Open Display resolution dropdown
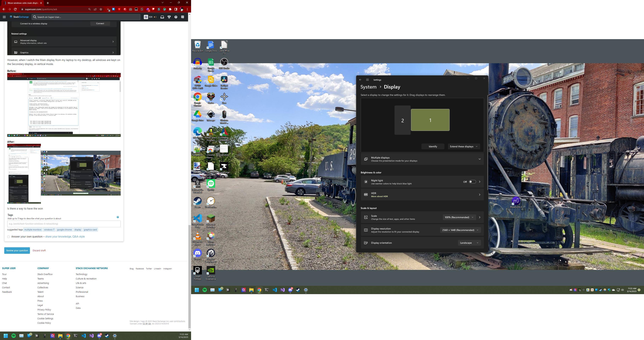644x340 pixels. point(460,230)
